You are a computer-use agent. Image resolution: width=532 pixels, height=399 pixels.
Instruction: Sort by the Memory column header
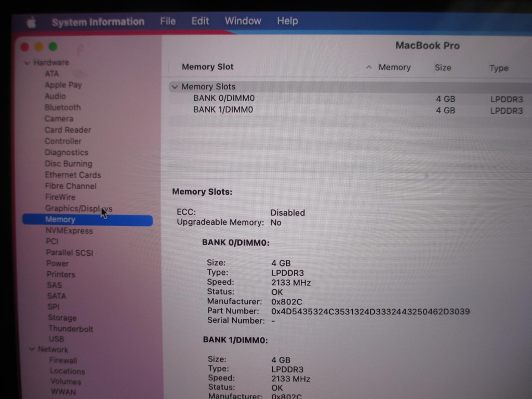(395, 68)
